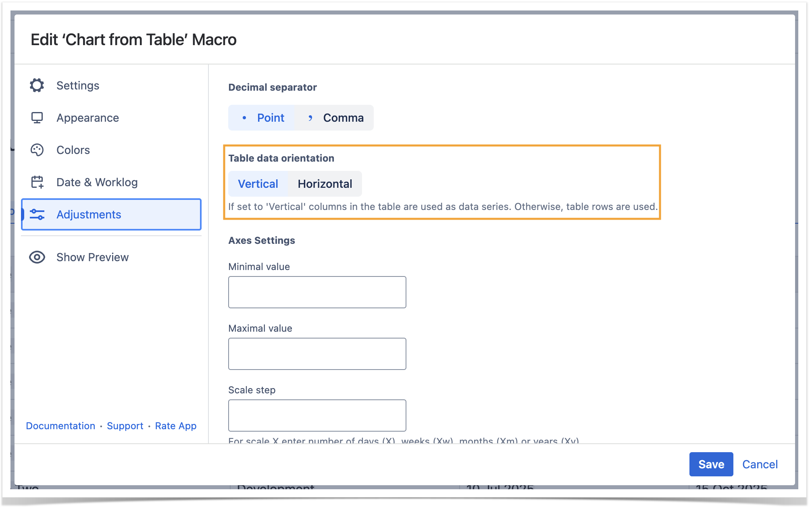Cancel the macro editing
Screen dimensions: 812x509
click(x=760, y=464)
